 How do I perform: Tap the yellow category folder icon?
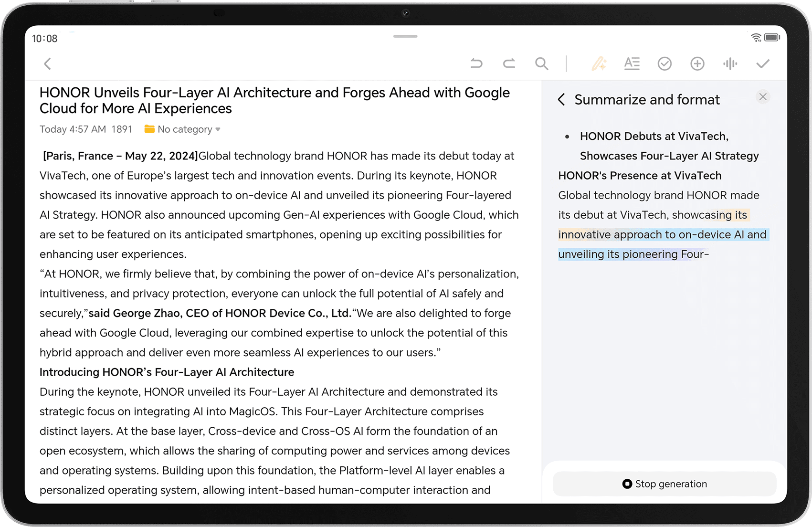click(149, 129)
